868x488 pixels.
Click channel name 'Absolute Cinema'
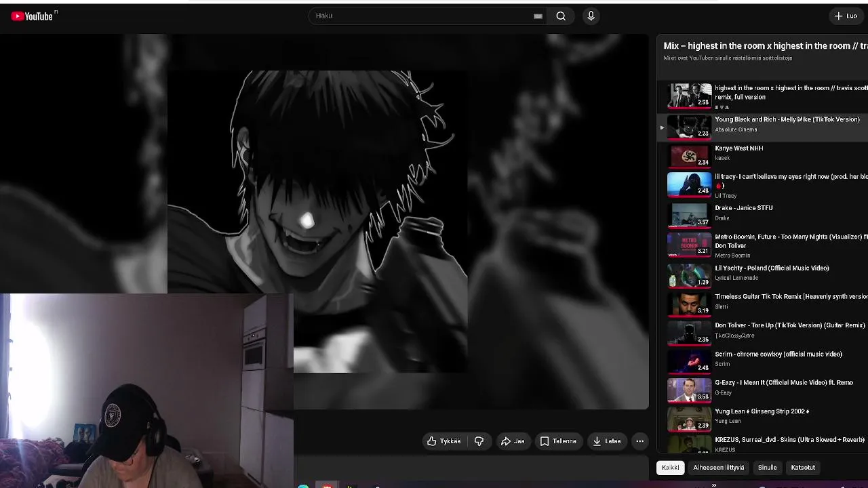[736, 129]
